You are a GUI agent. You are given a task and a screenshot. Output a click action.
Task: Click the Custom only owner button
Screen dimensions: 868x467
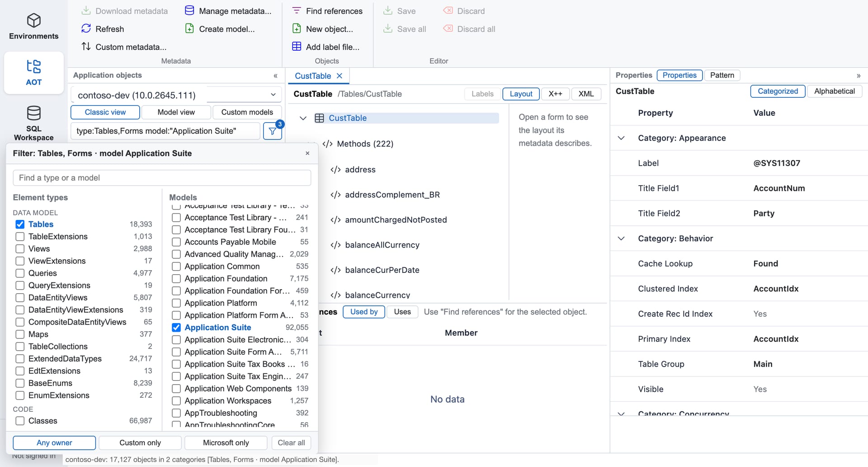coord(140,443)
